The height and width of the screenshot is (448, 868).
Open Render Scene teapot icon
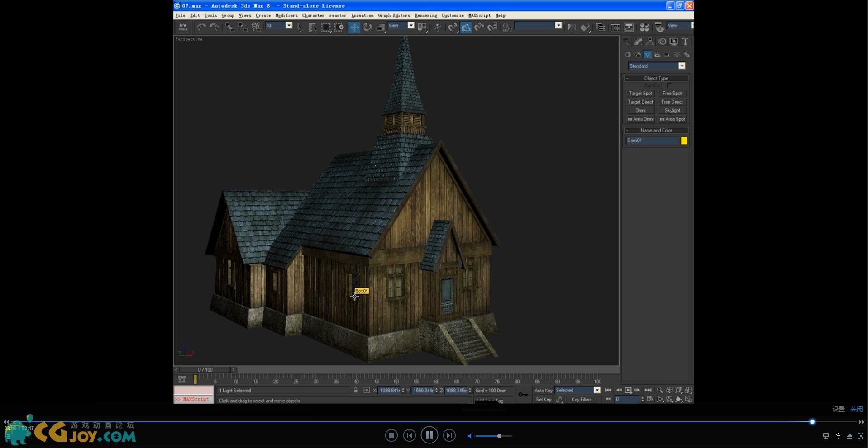coord(660,27)
